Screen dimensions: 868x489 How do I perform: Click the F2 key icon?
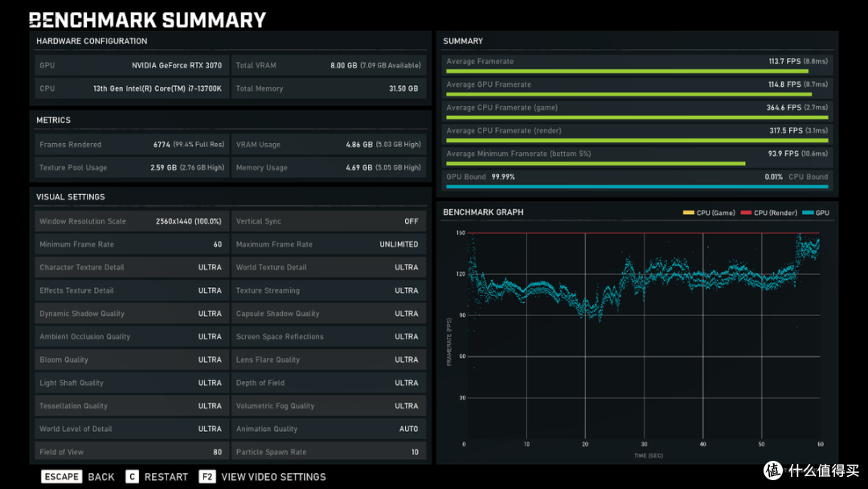pos(207,477)
